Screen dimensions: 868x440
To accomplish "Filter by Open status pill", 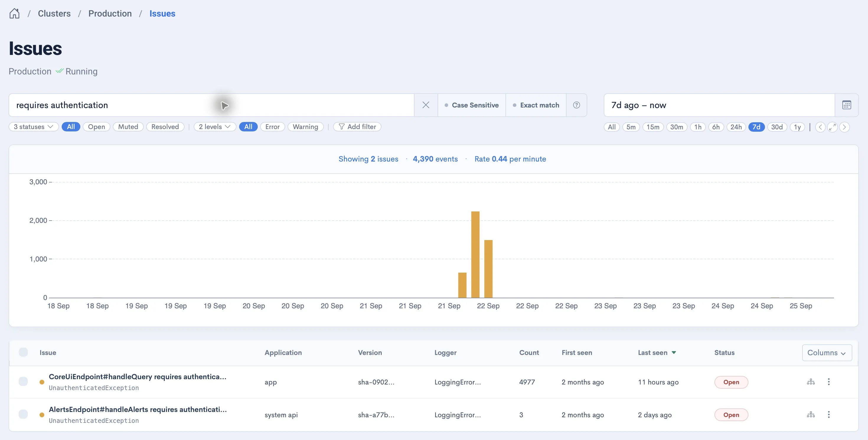I will [x=96, y=127].
